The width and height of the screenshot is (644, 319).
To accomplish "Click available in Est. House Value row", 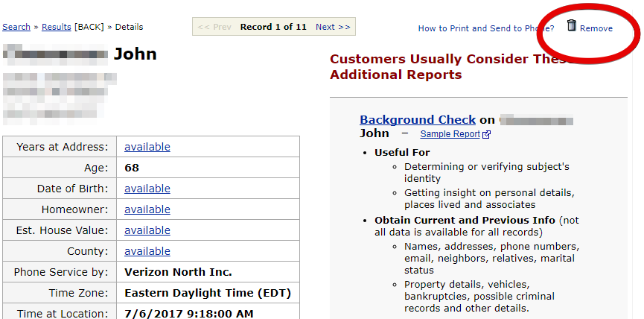I will pos(147,230).
